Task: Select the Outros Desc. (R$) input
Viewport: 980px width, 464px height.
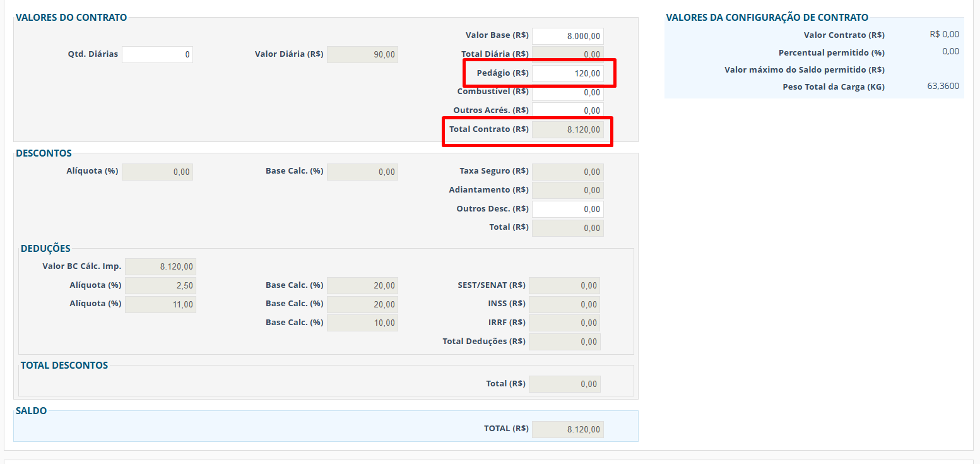Action: pos(567,209)
